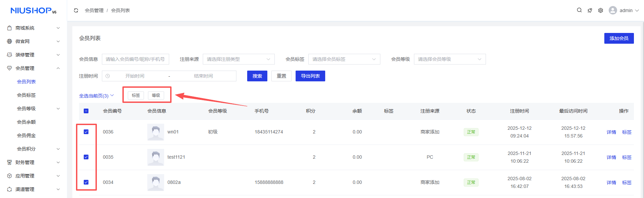Toggle the select-all checkbox in table header

click(86, 111)
